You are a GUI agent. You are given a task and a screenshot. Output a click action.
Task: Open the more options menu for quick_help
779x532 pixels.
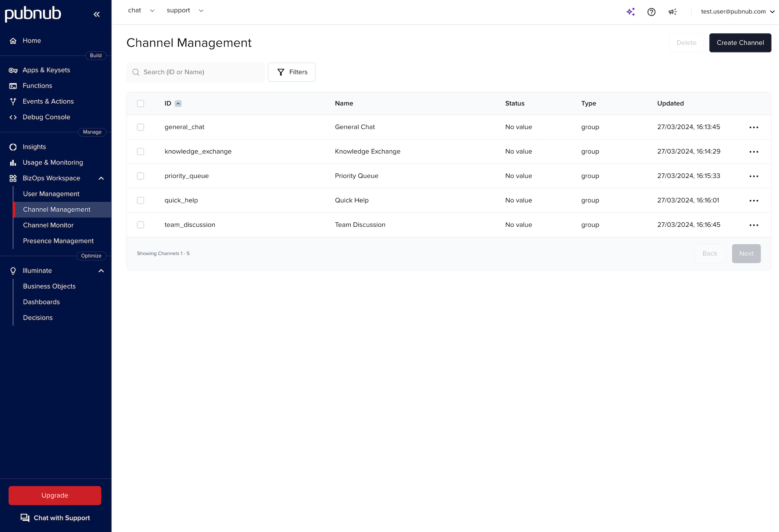pyautogui.click(x=754, y=201)
